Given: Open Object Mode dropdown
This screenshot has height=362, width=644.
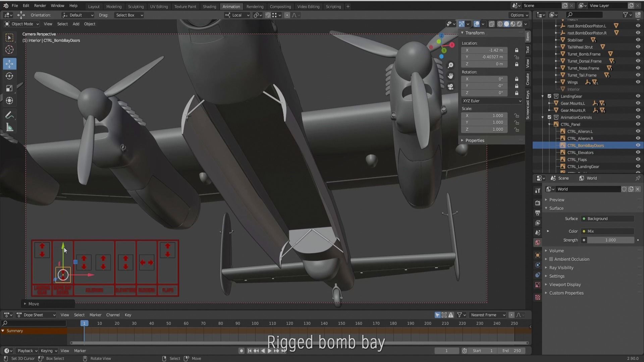Looking at the screenshot, I should click(22, 24).
